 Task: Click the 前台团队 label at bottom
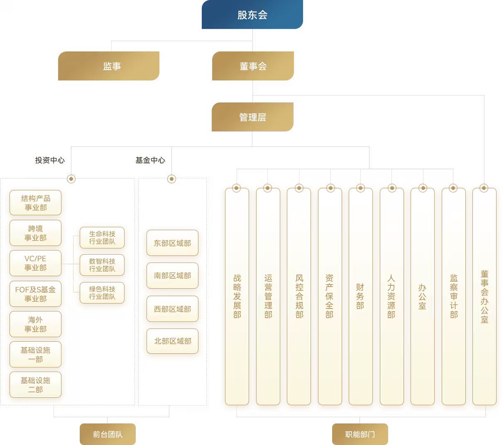[108, 434]
